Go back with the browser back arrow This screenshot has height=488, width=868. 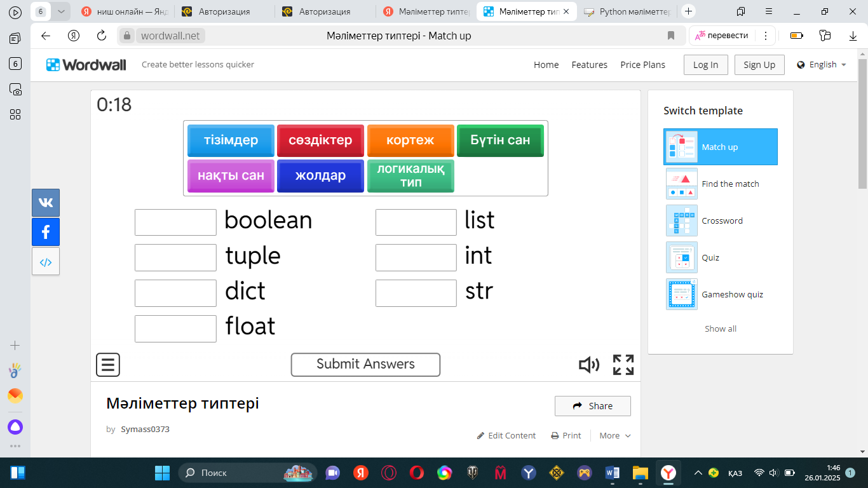tap(46, 36)
